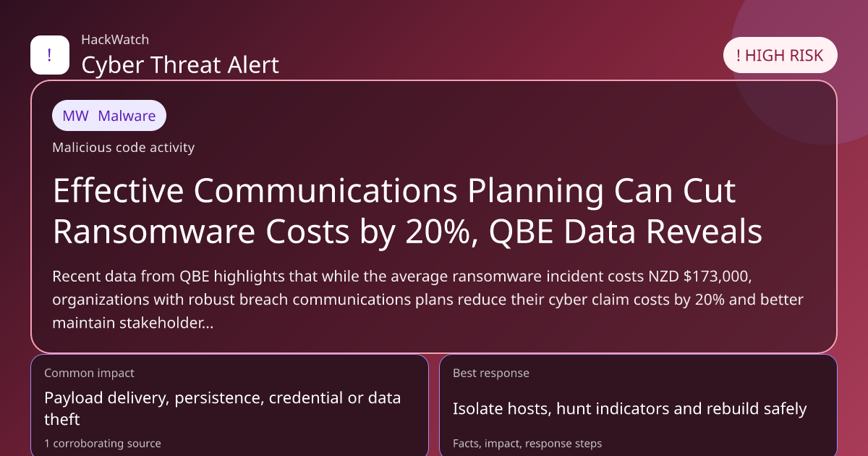Click the "Facts, impact, response steps" caption
This screenshot has height=456, width=868.
(527, 443)
